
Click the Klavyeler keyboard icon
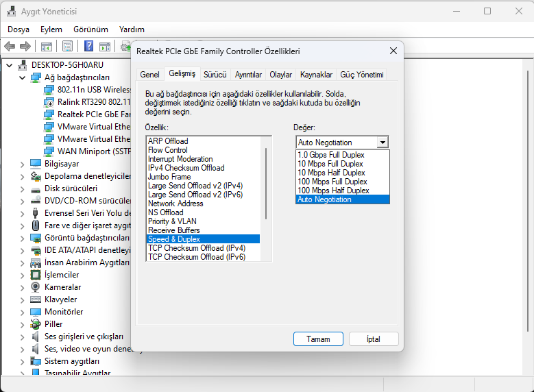(x=36, y=299)
